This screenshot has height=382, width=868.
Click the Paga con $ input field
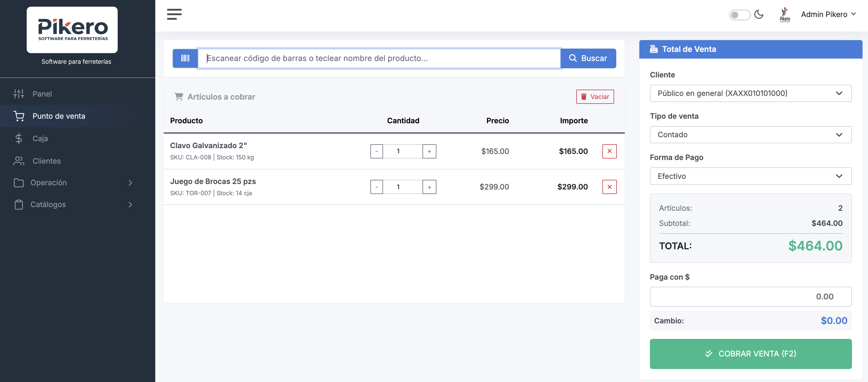coord(750,297)
